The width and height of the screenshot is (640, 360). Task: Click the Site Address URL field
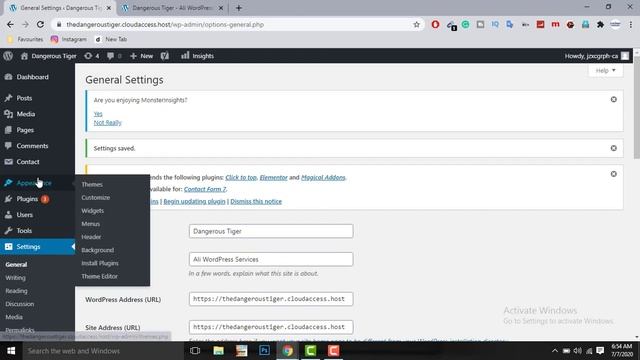(x=271, y=327)
